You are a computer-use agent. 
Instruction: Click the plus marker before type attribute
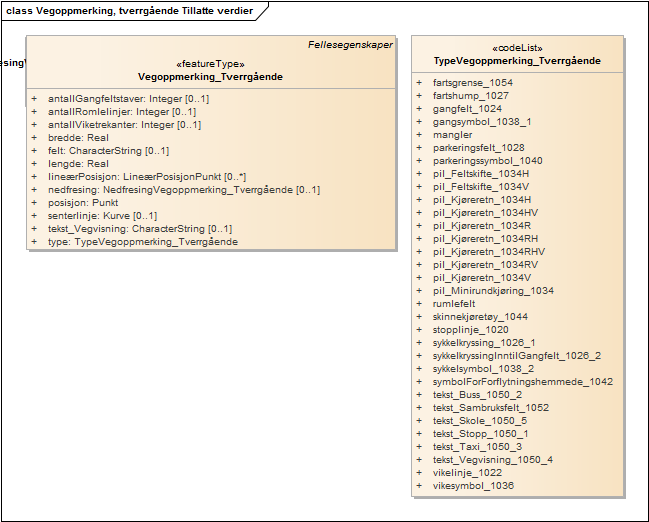tap(34, 242)
